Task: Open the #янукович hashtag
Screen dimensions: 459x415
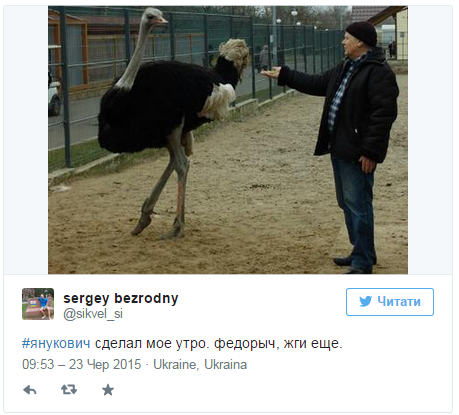Action: click(56, 343)
